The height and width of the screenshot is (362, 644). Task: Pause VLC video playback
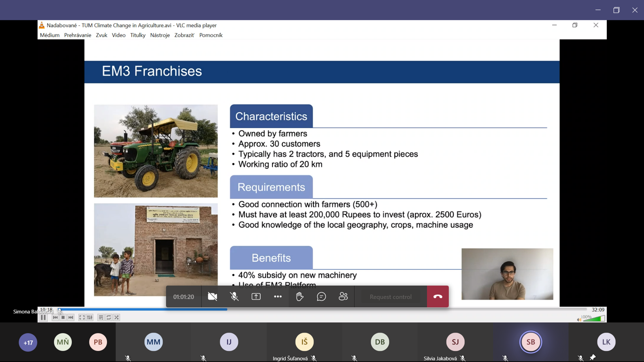(x=43, y=318)
